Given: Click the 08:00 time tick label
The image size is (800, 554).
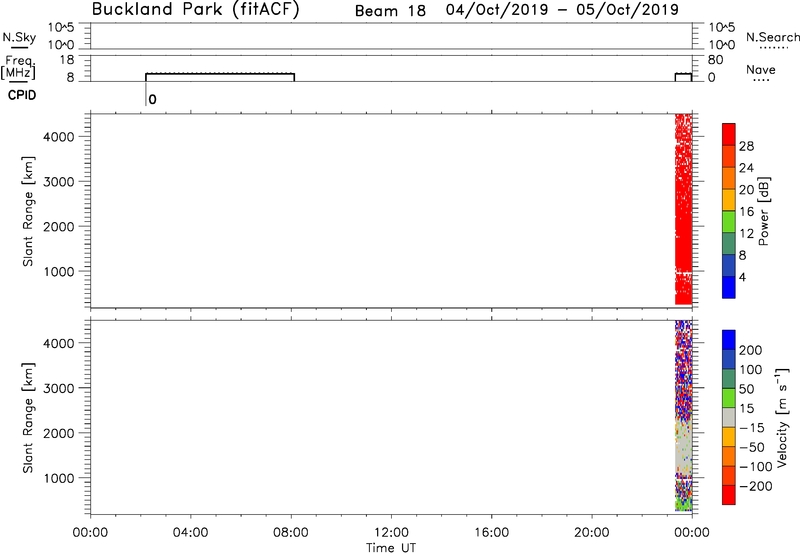Looking at the screenshot, I should pos(291,533).
